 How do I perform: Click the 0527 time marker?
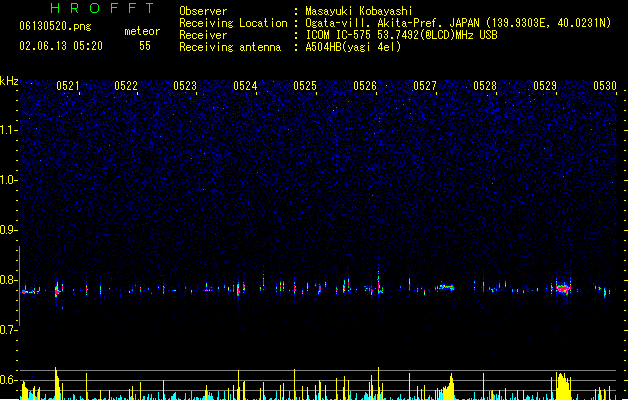(x=425, y=86)
